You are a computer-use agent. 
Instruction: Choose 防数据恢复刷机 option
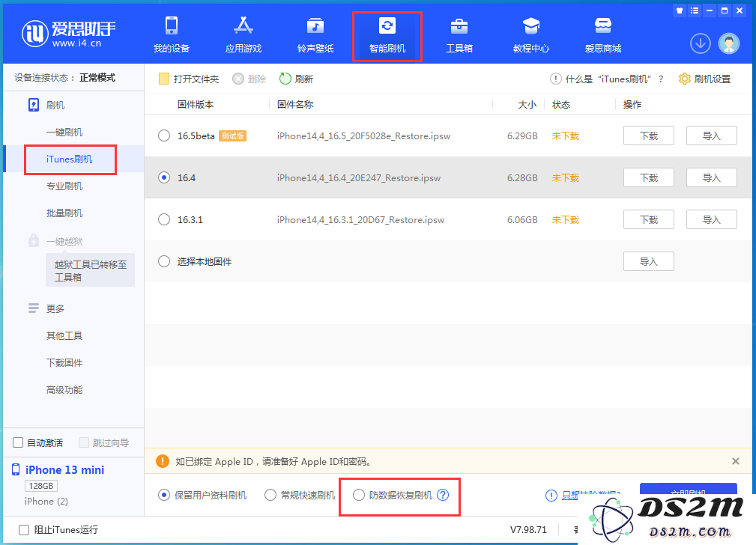(x=358, y=495)
